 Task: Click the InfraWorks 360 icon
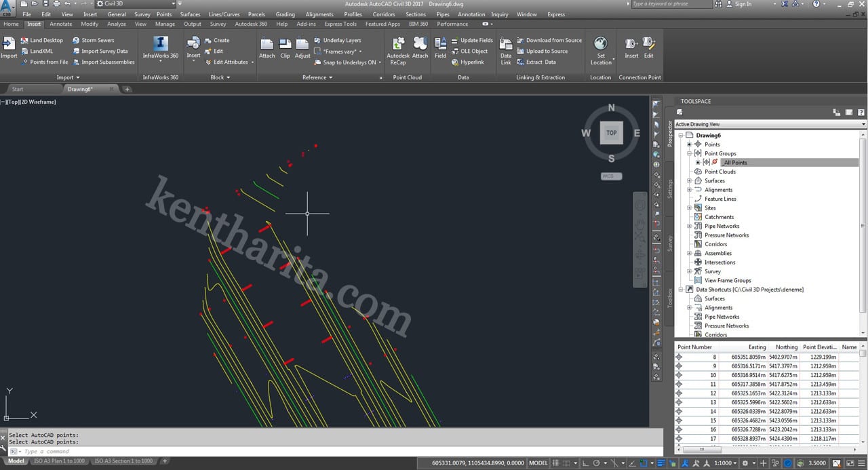(x=161, y=45)
